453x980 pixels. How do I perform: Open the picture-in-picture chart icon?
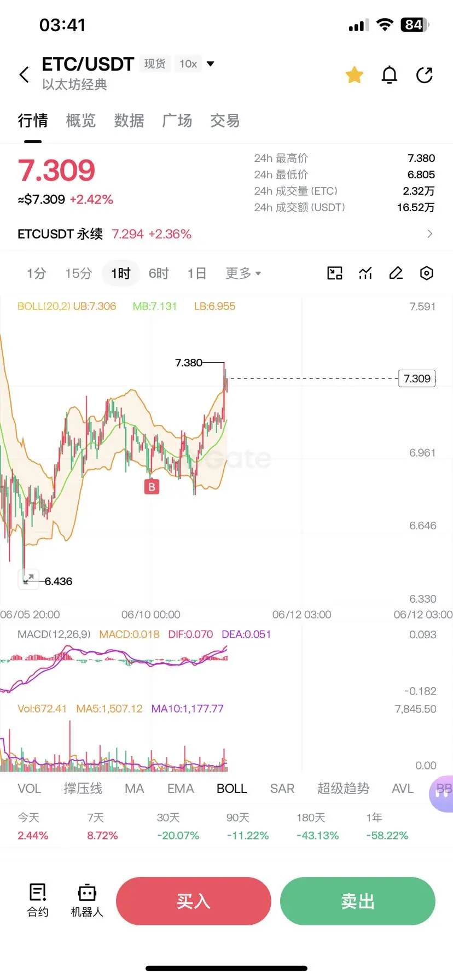[335, 273]
